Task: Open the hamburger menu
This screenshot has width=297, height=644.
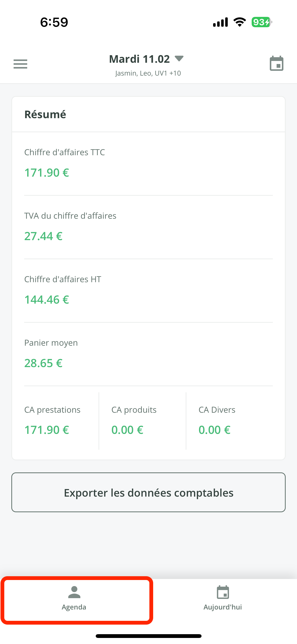Action: (x=20, y=64)
